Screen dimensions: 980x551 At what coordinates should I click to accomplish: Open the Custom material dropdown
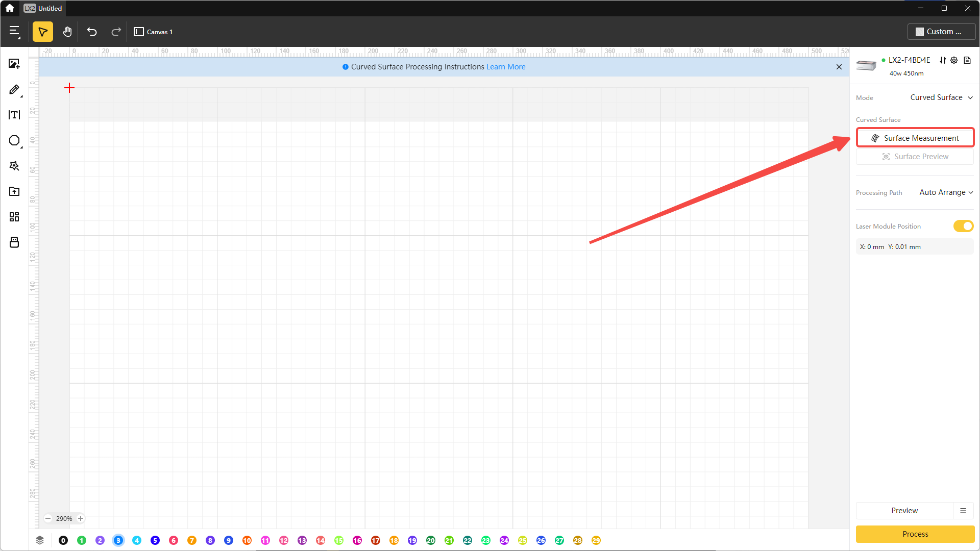coord(941,32)
